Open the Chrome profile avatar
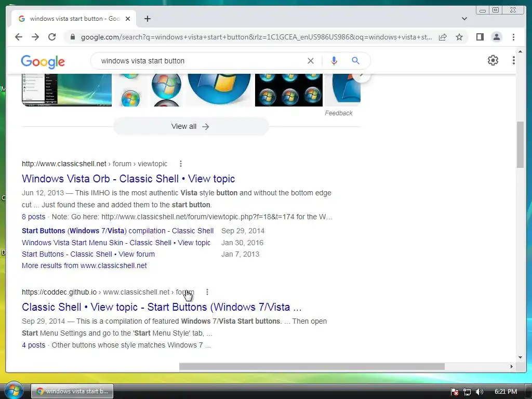532x399 pixels. coord(496,37)
